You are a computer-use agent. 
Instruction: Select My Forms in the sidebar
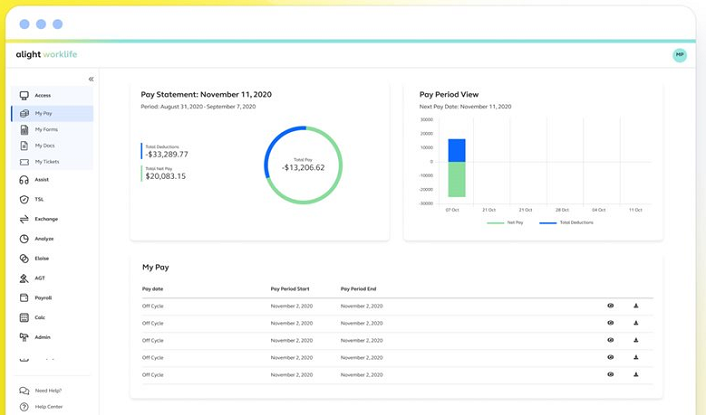[46, 129]
